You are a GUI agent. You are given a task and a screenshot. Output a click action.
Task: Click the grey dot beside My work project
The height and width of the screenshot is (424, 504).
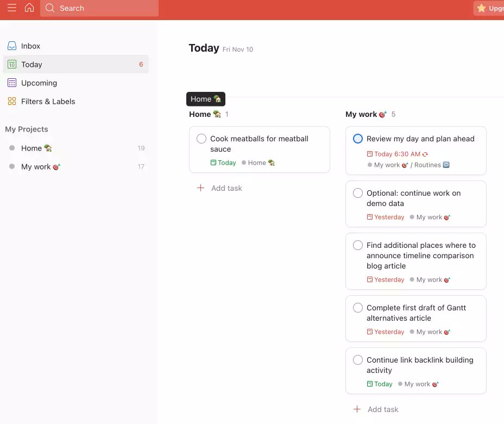click(x=12, y=166)
